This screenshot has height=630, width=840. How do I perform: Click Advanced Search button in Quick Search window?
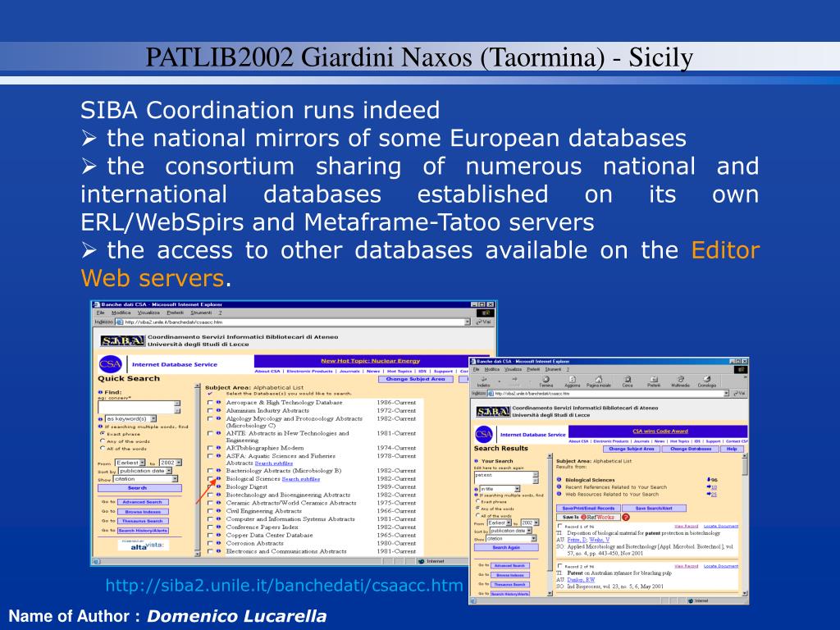coord(143,502)
